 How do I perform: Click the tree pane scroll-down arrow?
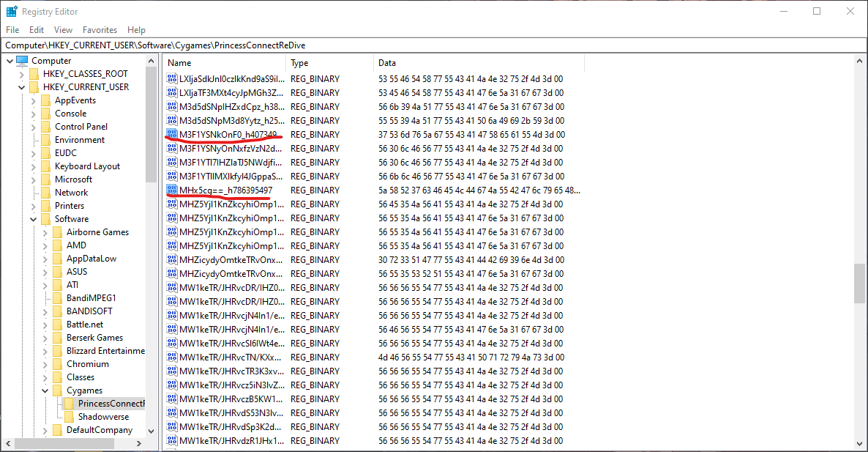point(151,431)
